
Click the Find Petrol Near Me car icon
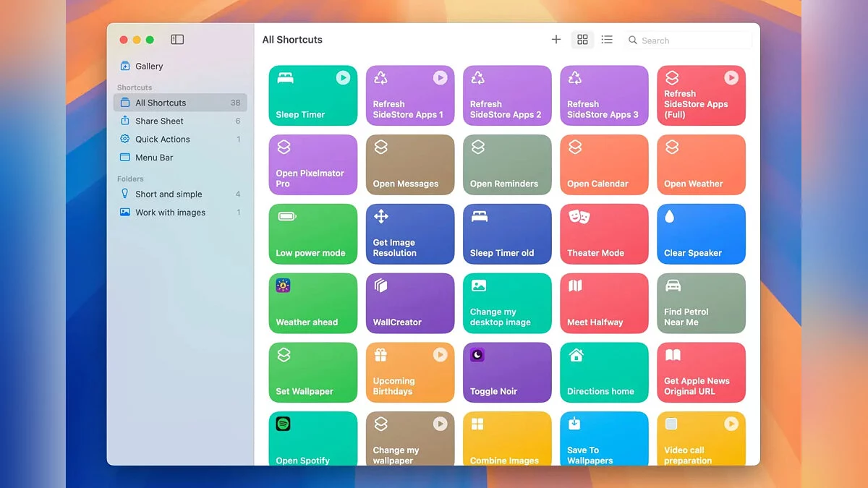coord(673,286)
